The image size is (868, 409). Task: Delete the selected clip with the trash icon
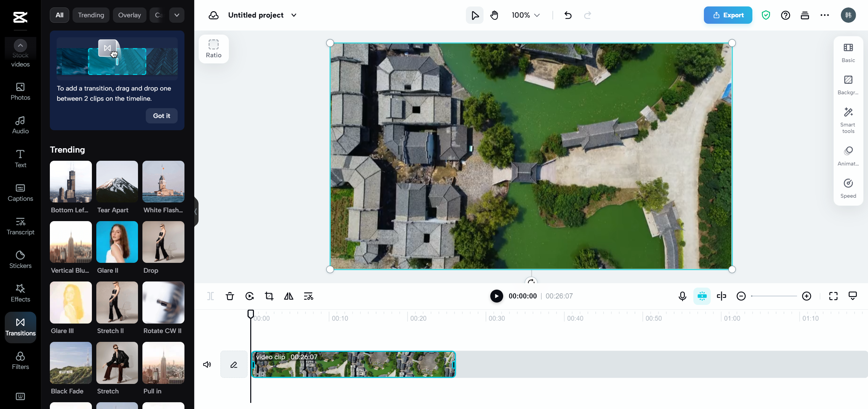(x=230, y=296)
